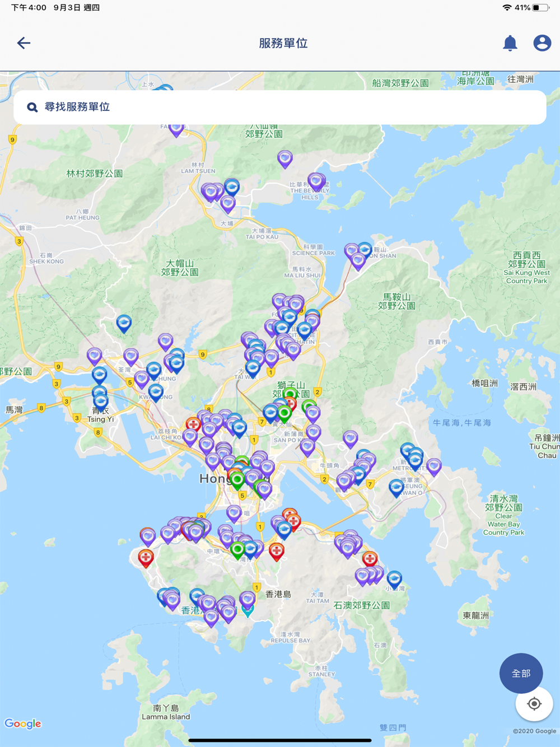The height and width of the screenshot is (747, 560).
Task: Select the blue pin south of Shek Kong
Action: click(124, 323)
